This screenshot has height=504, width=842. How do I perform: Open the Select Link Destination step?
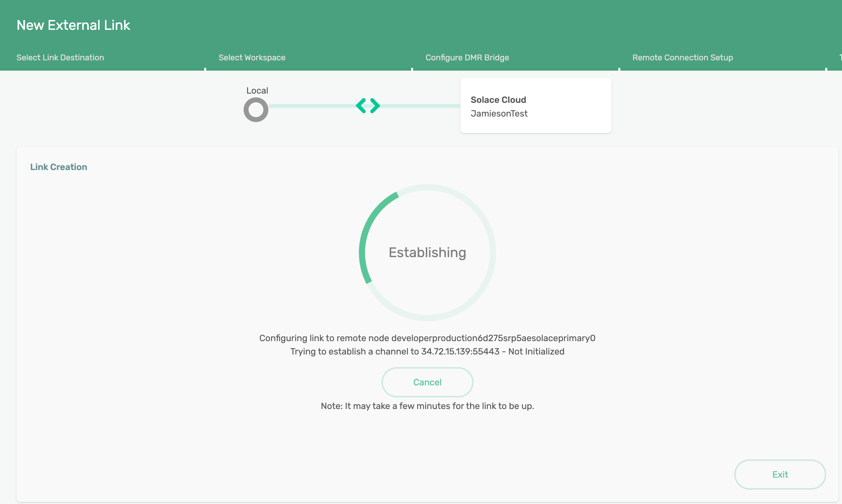point(60,58)
